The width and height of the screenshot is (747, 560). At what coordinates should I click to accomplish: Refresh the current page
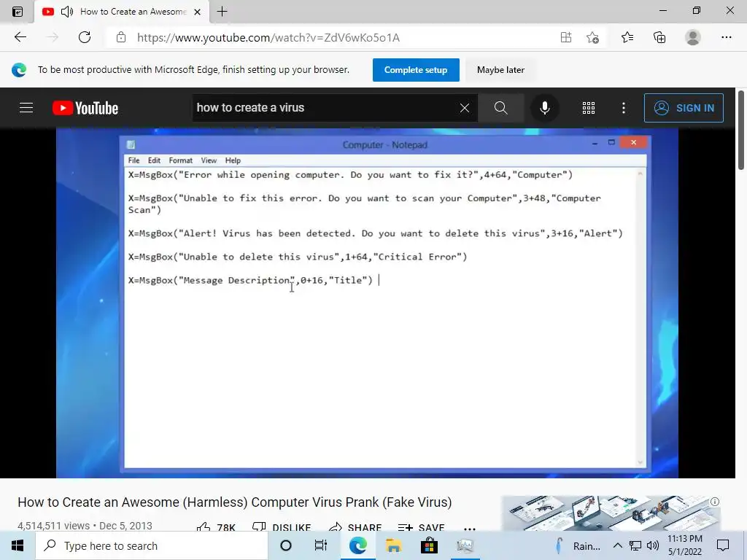85,37
